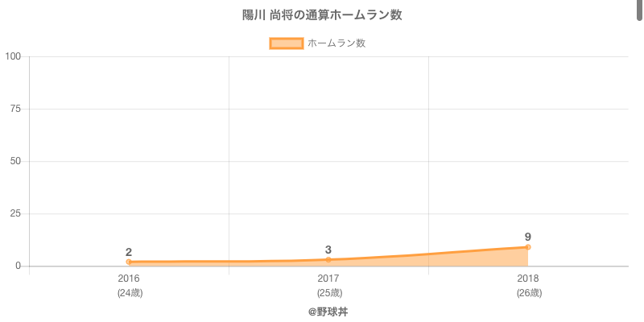644x322 pixels.
Task: Click the (26歳) age label
Action: tap(528, 293)
